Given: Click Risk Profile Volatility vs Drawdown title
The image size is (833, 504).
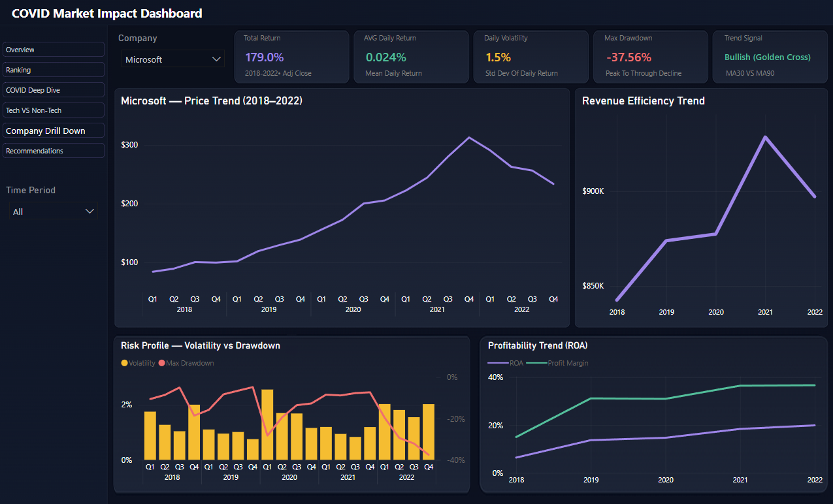Looking at the screenshot, I should [x=201, y=345].
